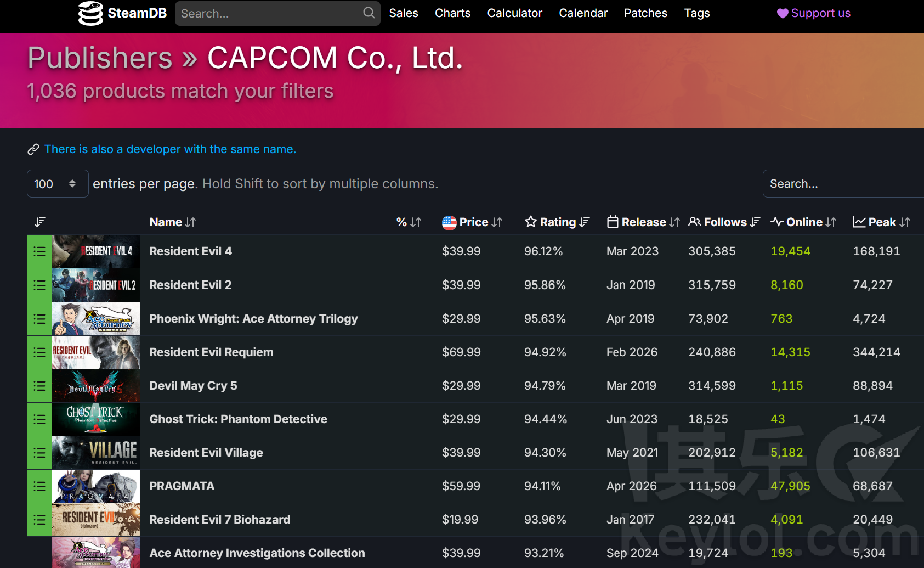This screenshot has height=568, width=924.
Task: Open the developer with the same name link
Action: (x=170, y=149)
